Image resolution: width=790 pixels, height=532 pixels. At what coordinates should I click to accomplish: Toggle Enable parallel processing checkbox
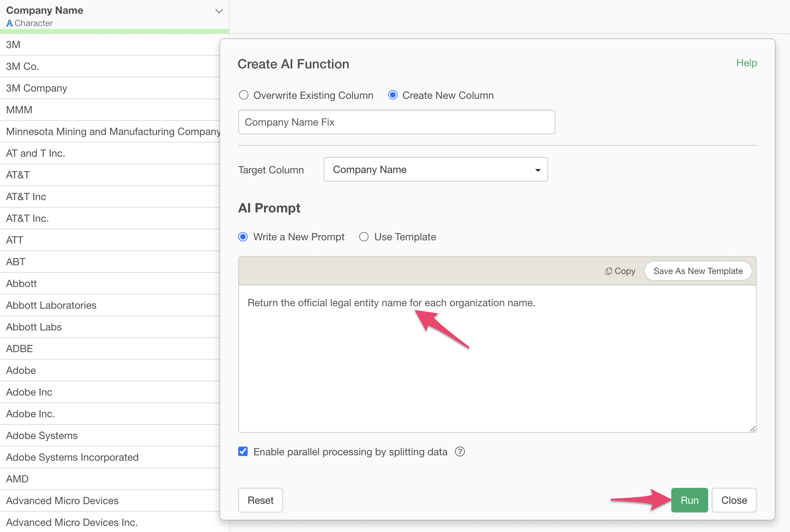click(243, 452)
